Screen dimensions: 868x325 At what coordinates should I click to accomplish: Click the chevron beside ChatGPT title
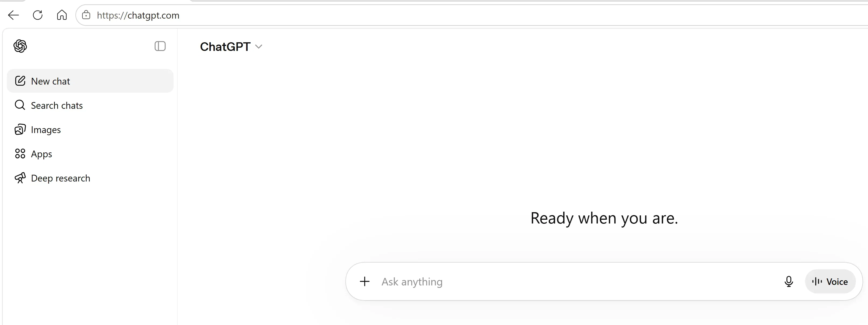(258, 47)
